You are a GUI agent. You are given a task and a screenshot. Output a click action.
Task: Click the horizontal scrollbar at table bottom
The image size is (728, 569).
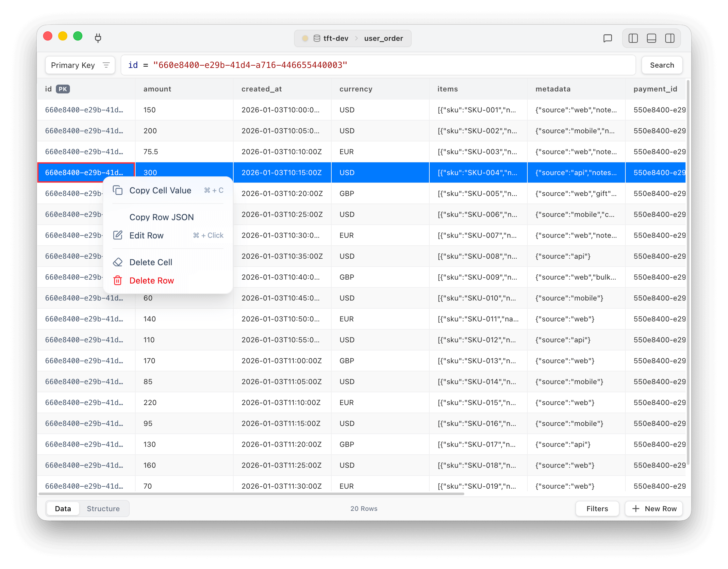tap(251, 494)
